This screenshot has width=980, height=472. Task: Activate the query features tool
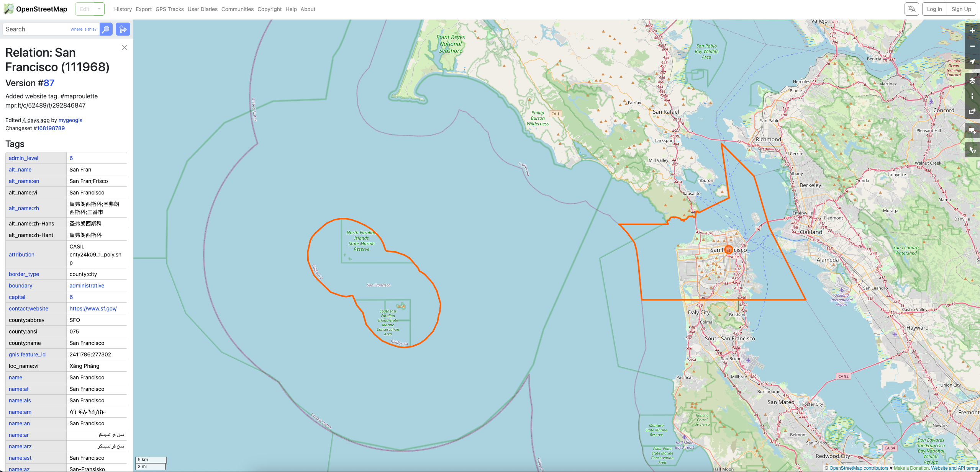click(972, 150)
